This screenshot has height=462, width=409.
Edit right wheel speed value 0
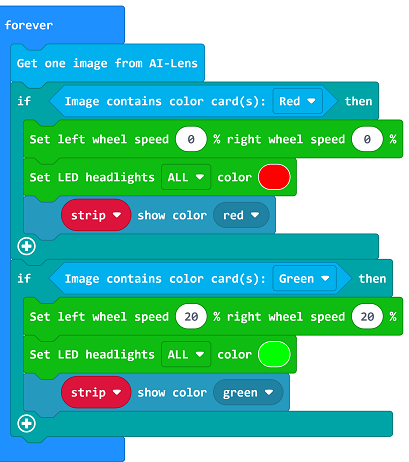click(x=367, y=139)
